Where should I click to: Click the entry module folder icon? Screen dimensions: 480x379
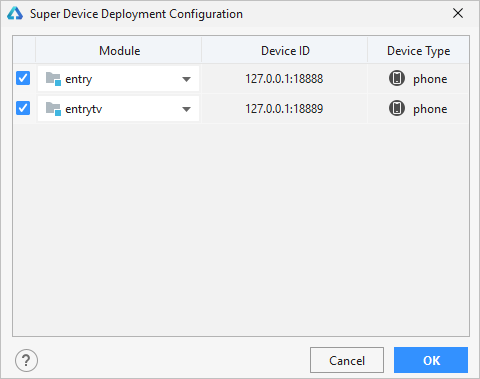[x=53, y=79]
